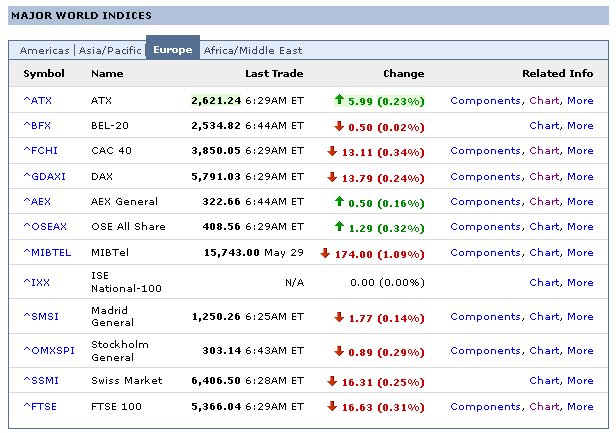Click the Last Trade column header

click(x=274, y=73)
